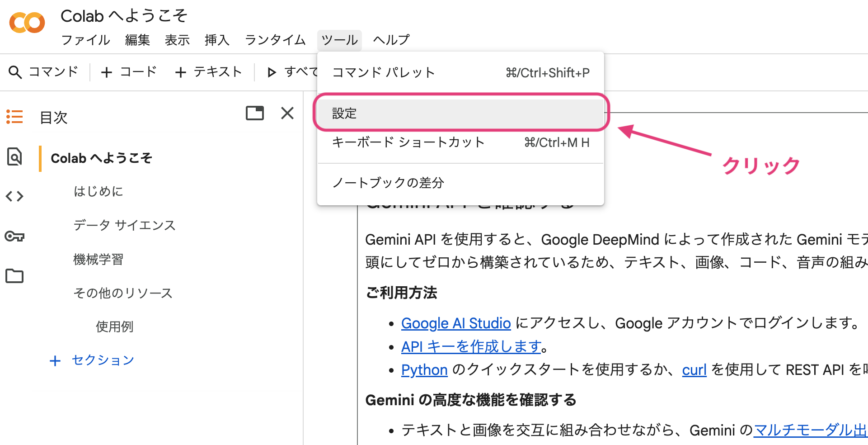Expand the ヘルプ menu
The width and height of the screenshot is (868, 445).
pos(391,40)
